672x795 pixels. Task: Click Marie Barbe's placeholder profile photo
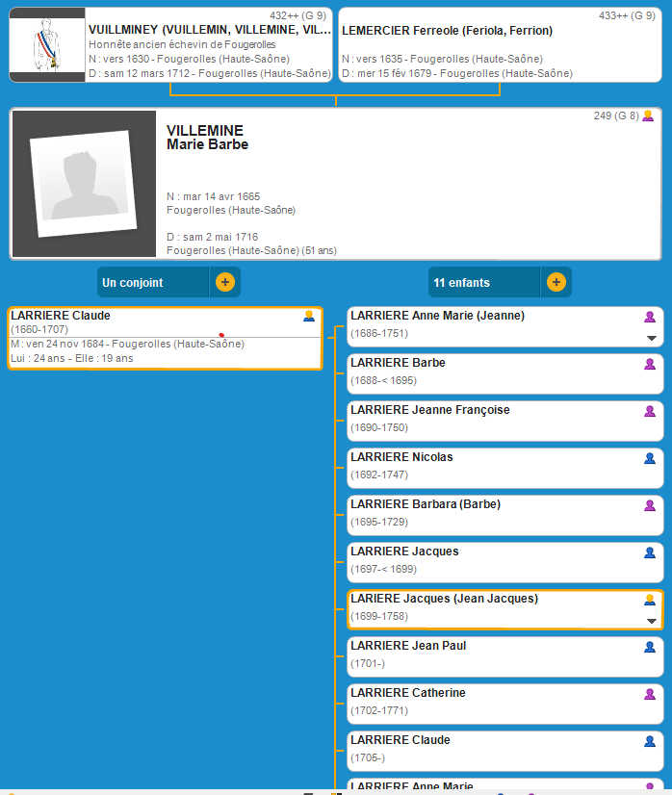click(x=84, y=184)
